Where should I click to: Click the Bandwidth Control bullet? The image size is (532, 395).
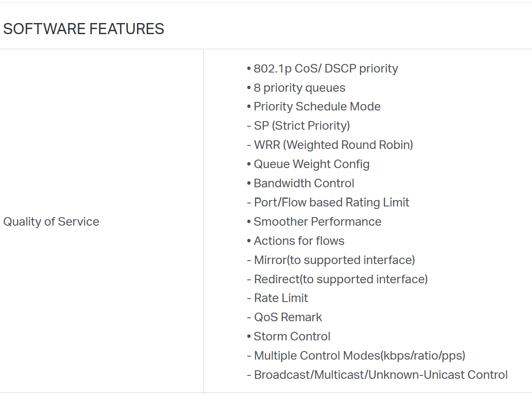pyautogui.click(x=301, y=183)
